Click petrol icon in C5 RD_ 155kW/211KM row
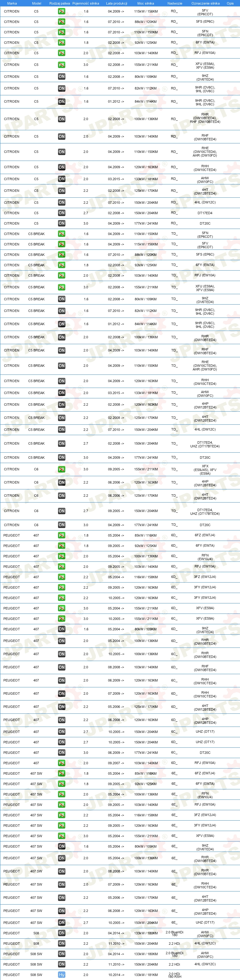This screenshot has height=980, width=240. [61, 65]
